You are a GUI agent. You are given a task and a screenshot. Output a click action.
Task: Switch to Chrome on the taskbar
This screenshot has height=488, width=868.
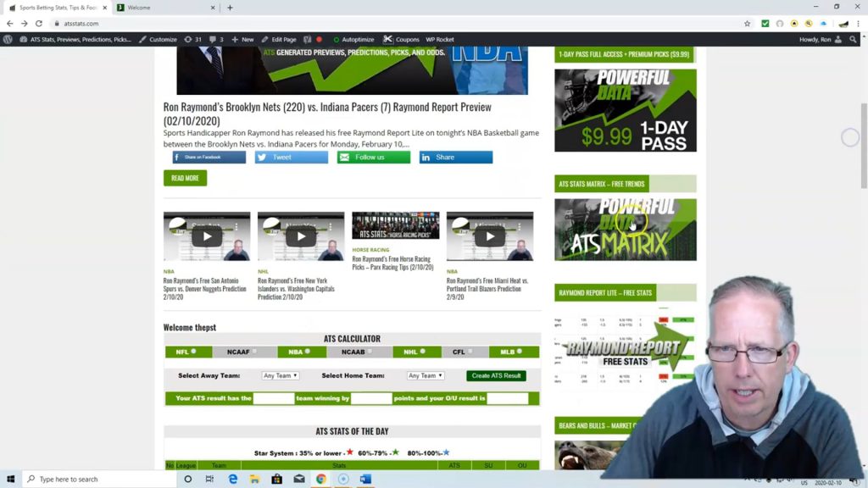[321, 479]
